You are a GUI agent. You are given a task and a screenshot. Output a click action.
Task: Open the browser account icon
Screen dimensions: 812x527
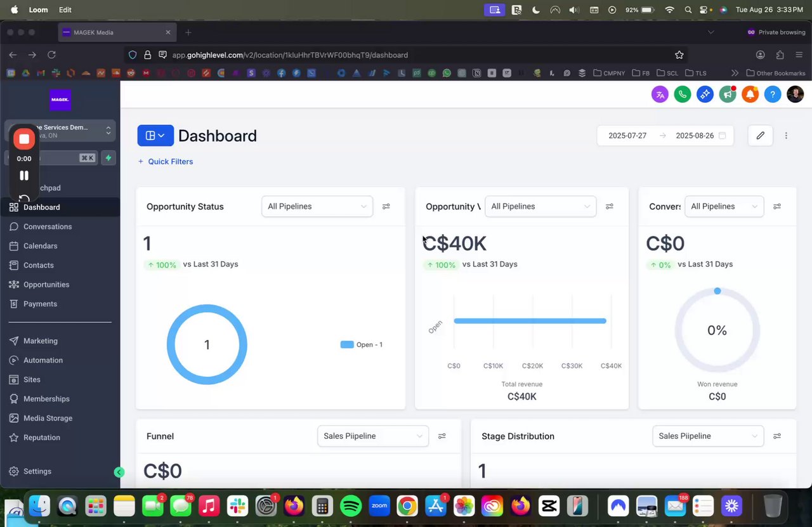tap(760, 55)
